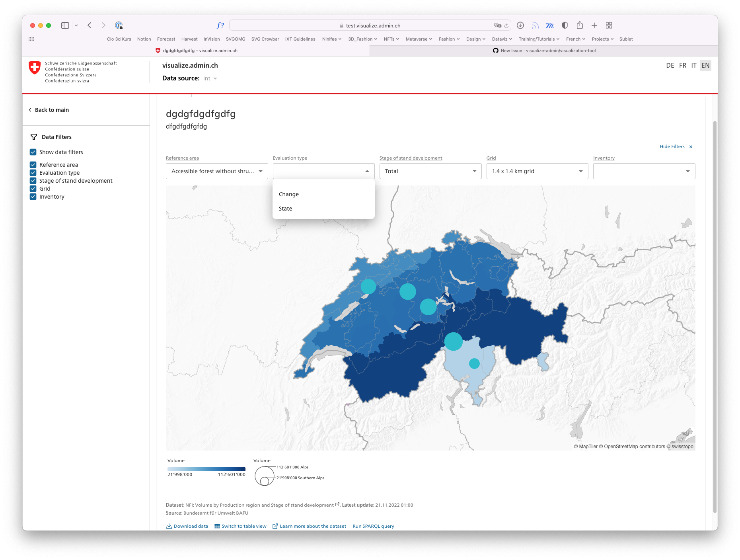Click the browser share icon
This screenshot has width=740, height=560.
580,25
